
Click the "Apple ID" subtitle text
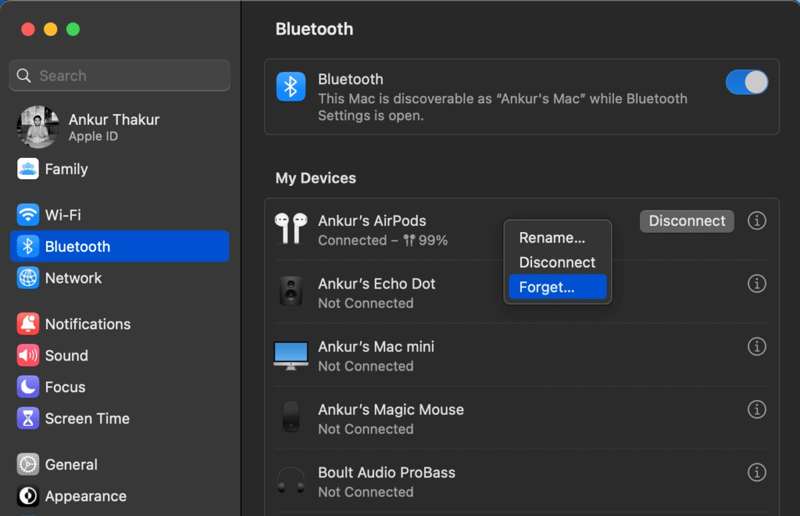93,136
